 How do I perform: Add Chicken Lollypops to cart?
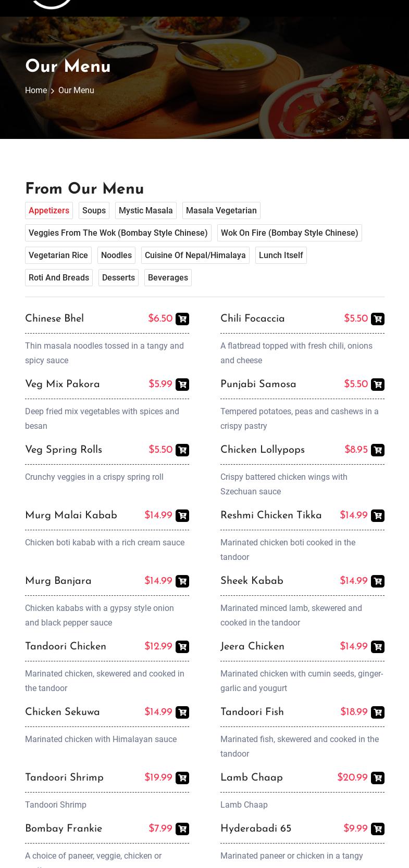(377, 450)
